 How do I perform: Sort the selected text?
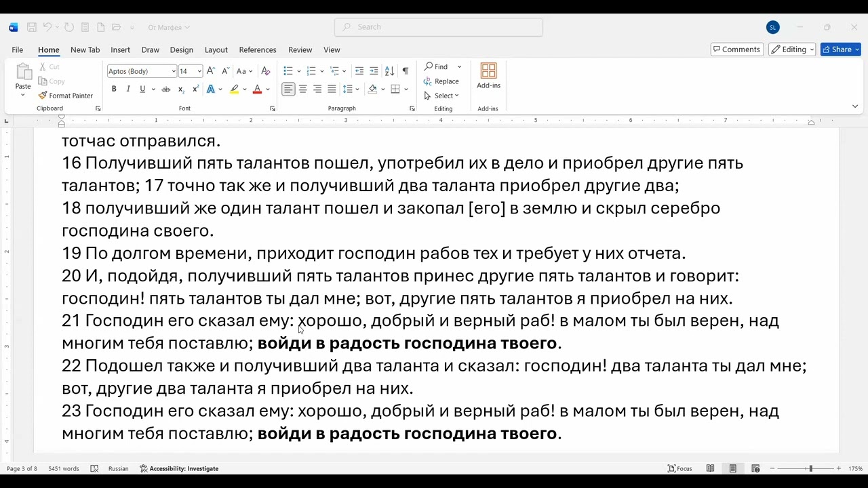pyautogui.click(x=389, y=70)
